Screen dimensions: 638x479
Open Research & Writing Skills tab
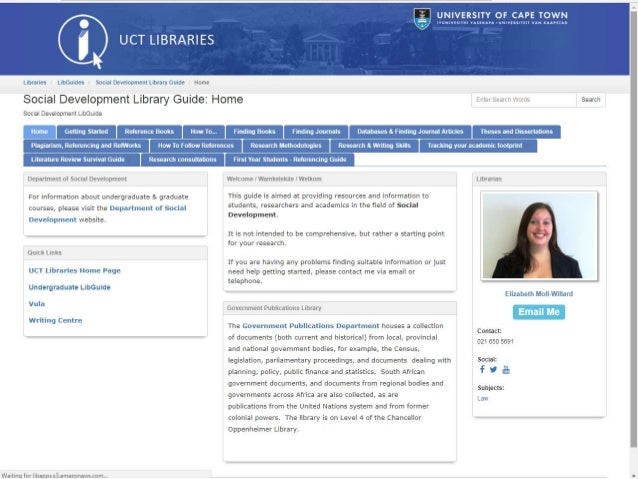click(x=375, y=145)
